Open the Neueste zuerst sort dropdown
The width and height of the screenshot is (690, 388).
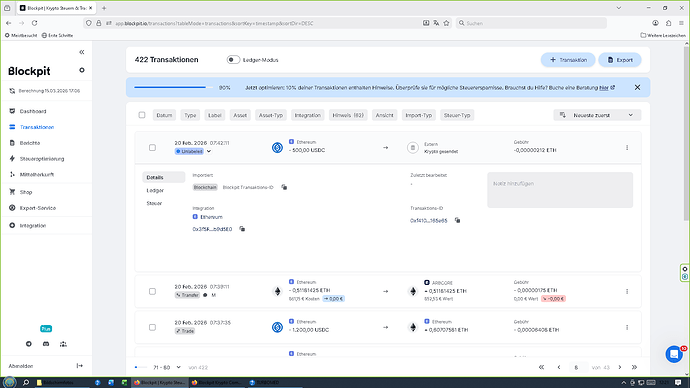click(x=597, y=115)
